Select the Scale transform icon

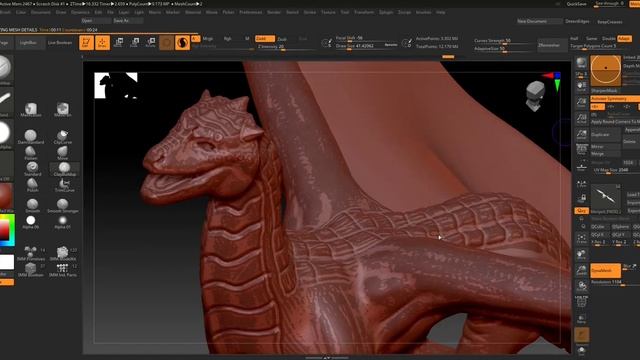click(134, 42)
